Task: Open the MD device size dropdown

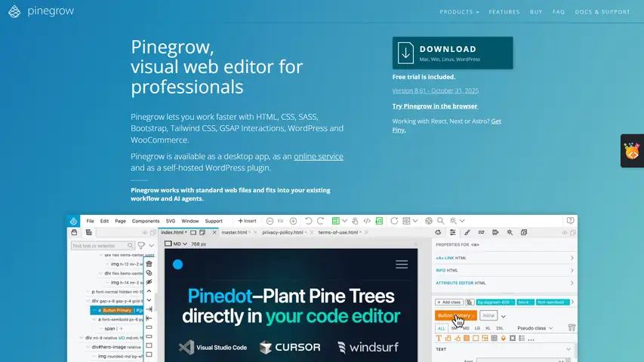Action: pos(176,244)
